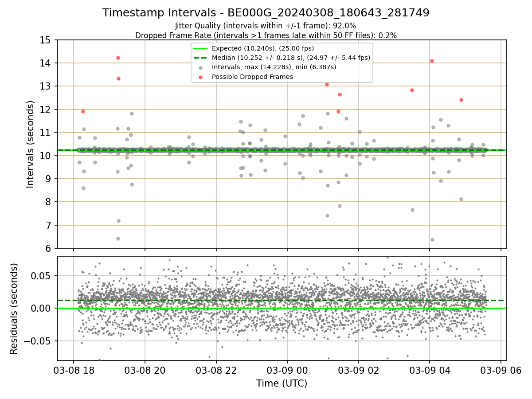
Task: Click the y-axis tick label '15'
Action: tap(45, 40)
